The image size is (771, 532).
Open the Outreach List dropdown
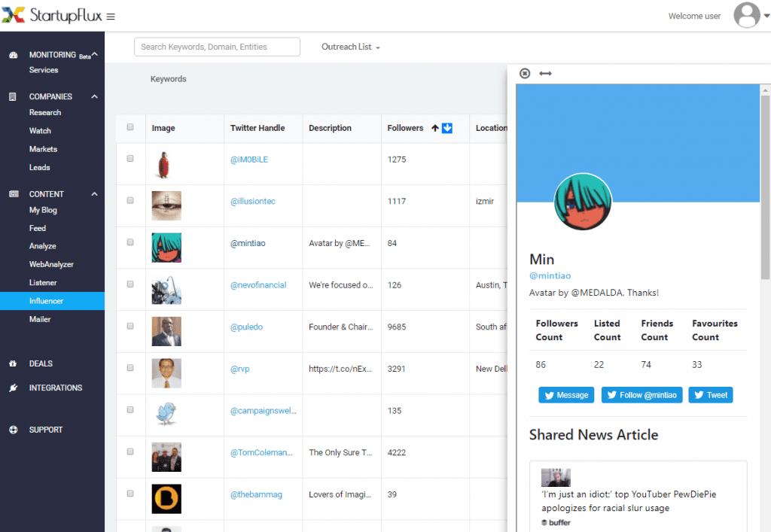(x=351, y=47)
